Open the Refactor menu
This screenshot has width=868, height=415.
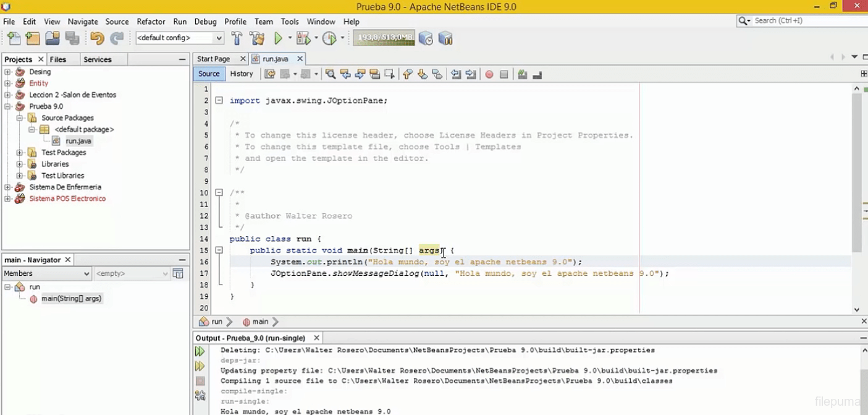click(151, 21)
